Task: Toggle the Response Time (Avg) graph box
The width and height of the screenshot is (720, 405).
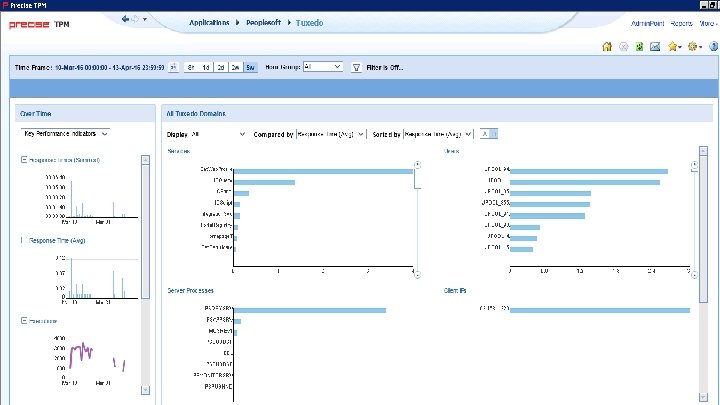Action: pyautogui.click(x=23, y=240)
